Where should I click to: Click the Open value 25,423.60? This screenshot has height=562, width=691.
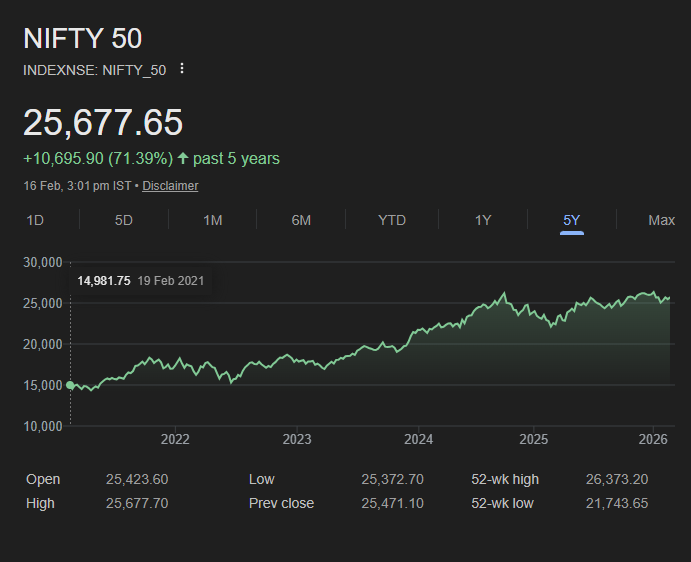[137, 480]
